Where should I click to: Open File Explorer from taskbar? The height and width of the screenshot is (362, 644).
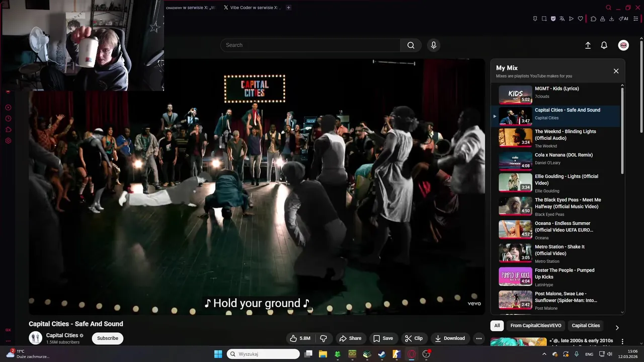[323, 354]
